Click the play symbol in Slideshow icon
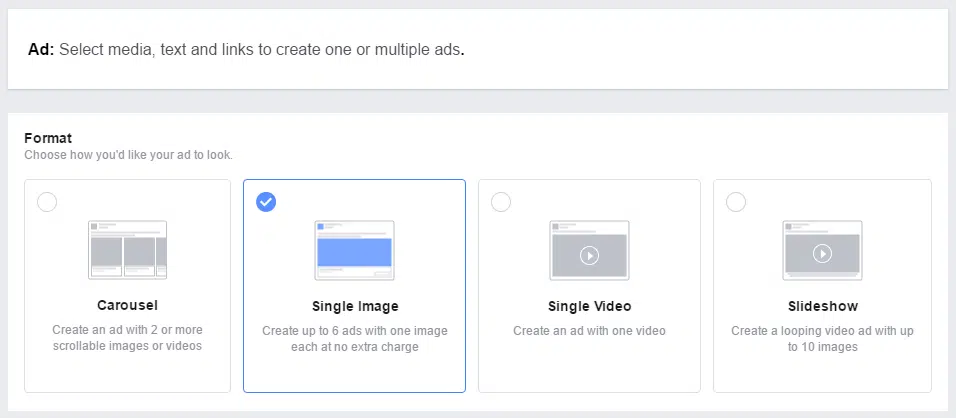 point(822,253)
